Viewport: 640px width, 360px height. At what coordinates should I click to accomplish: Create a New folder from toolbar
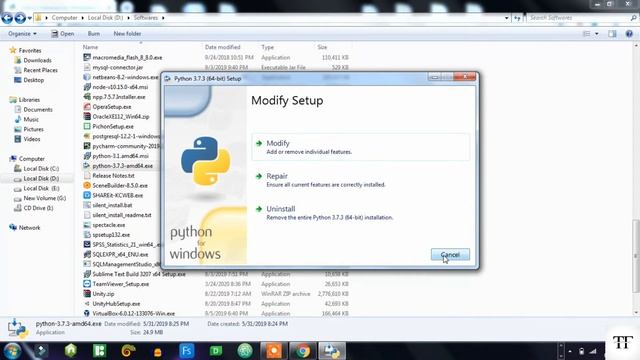pyautogui.click(x=127, y=34)
